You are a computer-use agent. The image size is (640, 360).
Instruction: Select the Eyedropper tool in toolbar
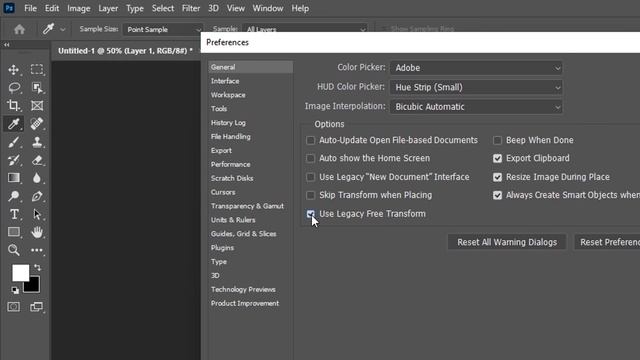coord(13,124)
